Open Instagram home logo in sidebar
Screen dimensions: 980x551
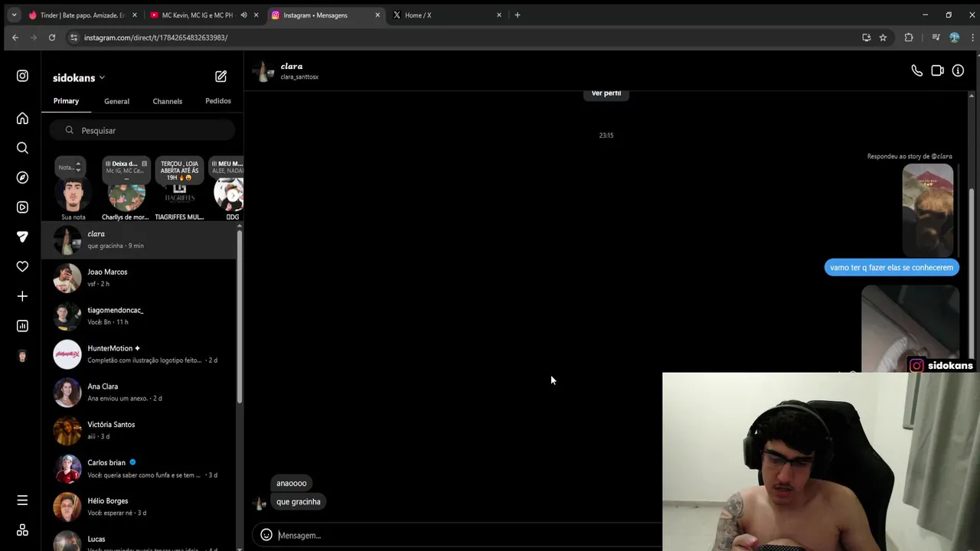(x=22, y=76)
